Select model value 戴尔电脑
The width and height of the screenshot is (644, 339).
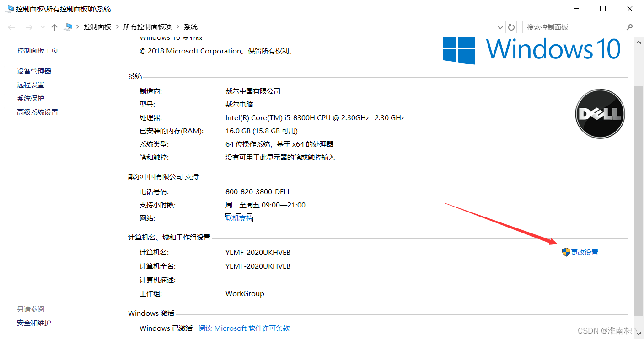coord(239,105)
